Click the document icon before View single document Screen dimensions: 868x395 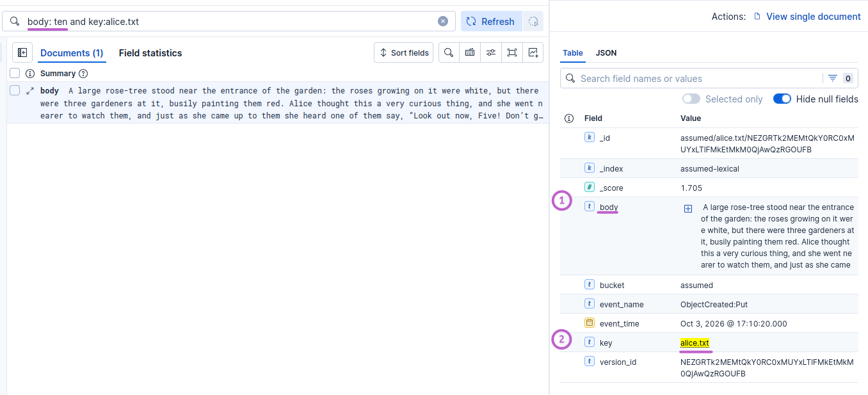[757, 17]
